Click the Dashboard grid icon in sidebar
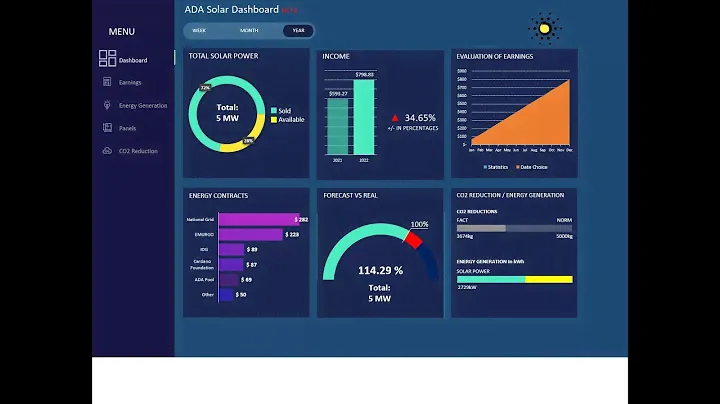 click(107, 59)
